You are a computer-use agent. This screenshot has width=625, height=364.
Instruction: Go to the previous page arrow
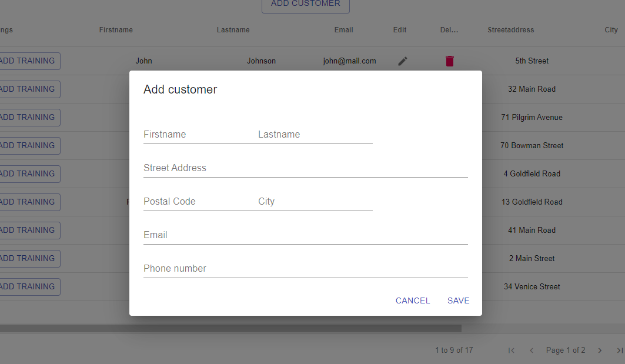coord(532,350)
